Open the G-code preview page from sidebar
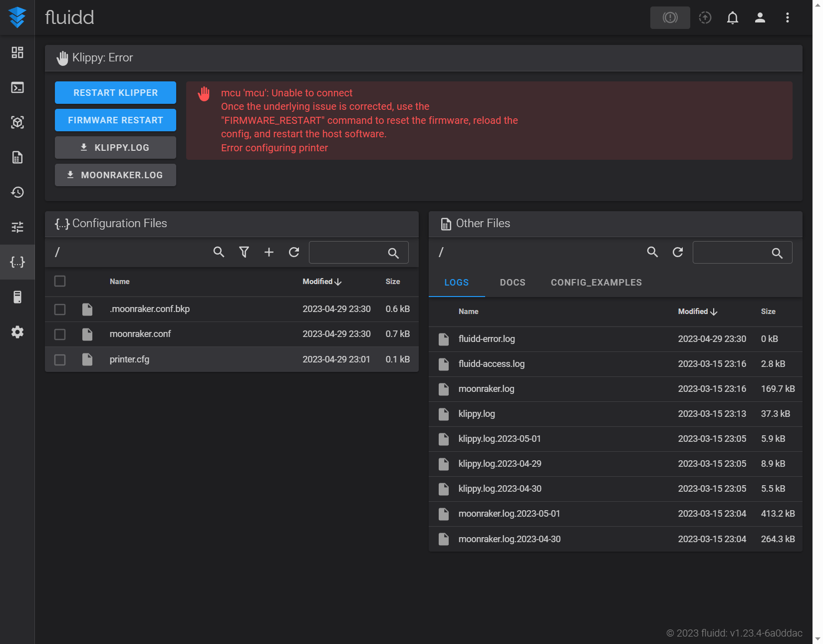The image size is (823, 644). (x=17, y=122)
